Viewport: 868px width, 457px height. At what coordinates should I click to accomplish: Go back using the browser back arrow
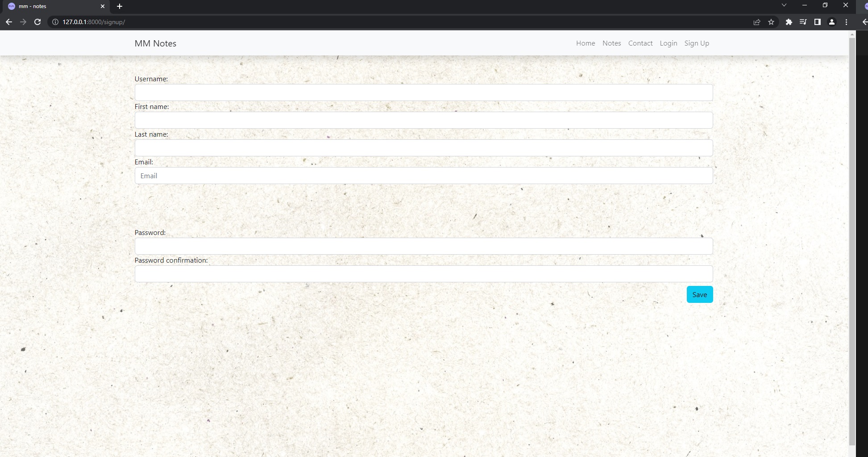pos(9,22)
